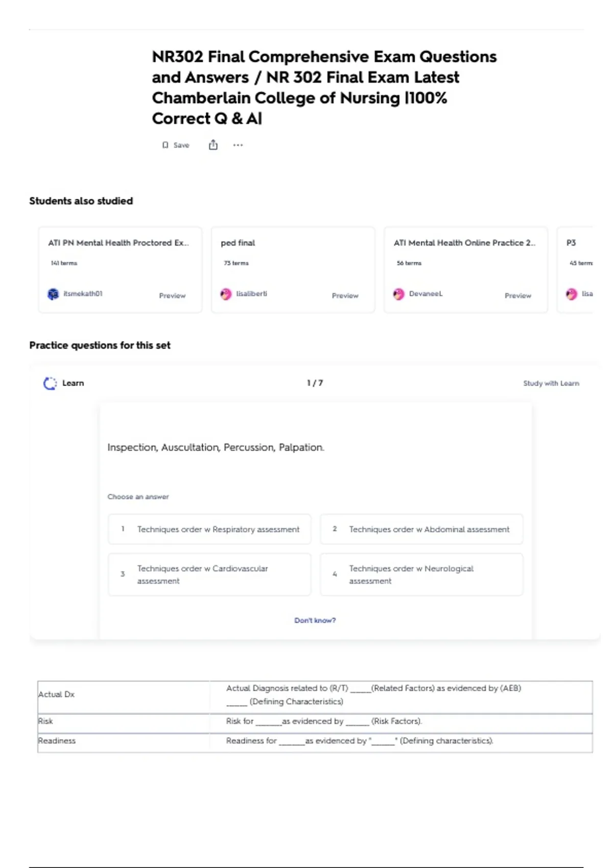Screen dimensions: 613x868
Task: Click lisaliberti user avatar
Action: point(226,294)
